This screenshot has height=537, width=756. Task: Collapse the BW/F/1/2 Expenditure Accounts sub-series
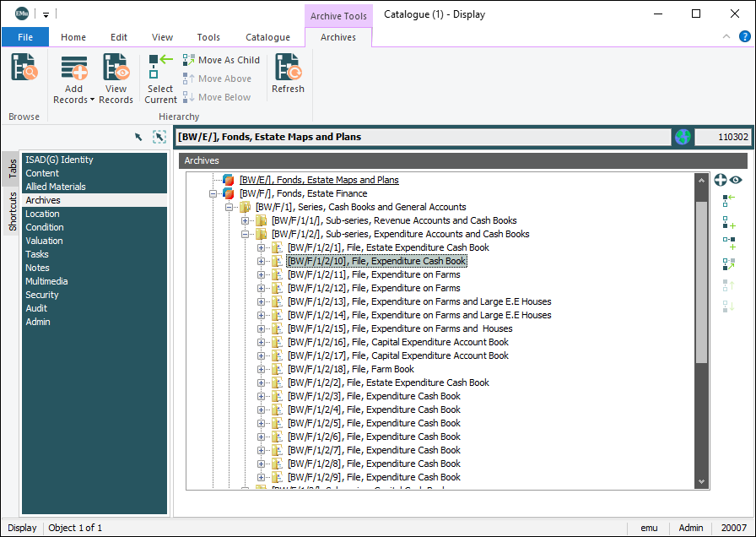[245, 234]
